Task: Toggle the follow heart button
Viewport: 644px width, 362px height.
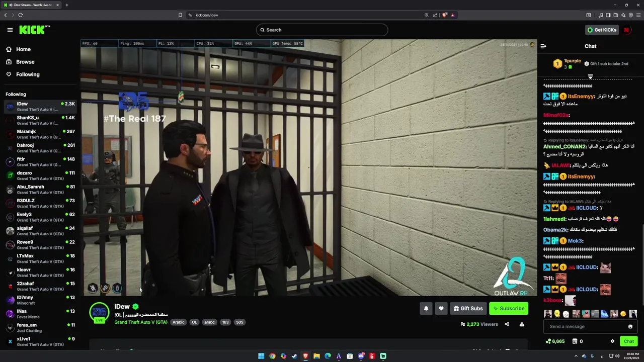Action: [x=441, y=309]
